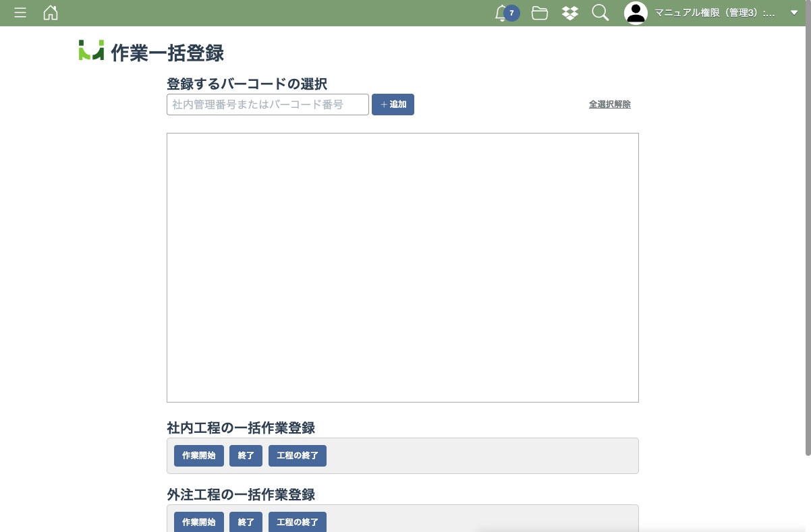Go to the home page icon
811x532 pixels.
(x=51, y=13)
